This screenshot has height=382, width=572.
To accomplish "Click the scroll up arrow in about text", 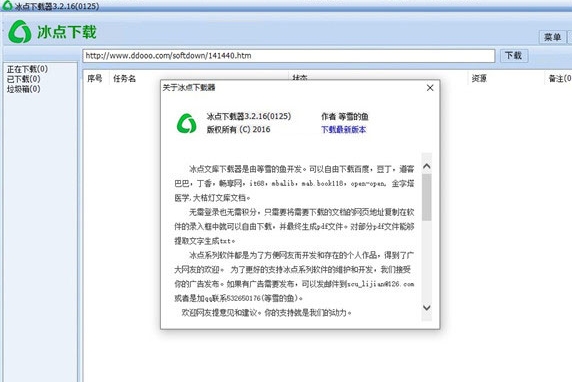I will (x=427, y=166).
